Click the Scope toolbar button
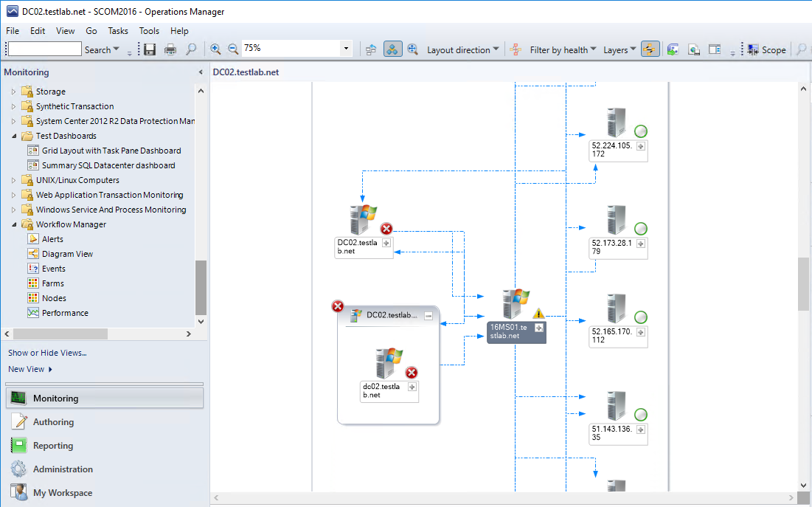This screenshot has width=812, height=507. pyautogui.click(x=766, y=49)
